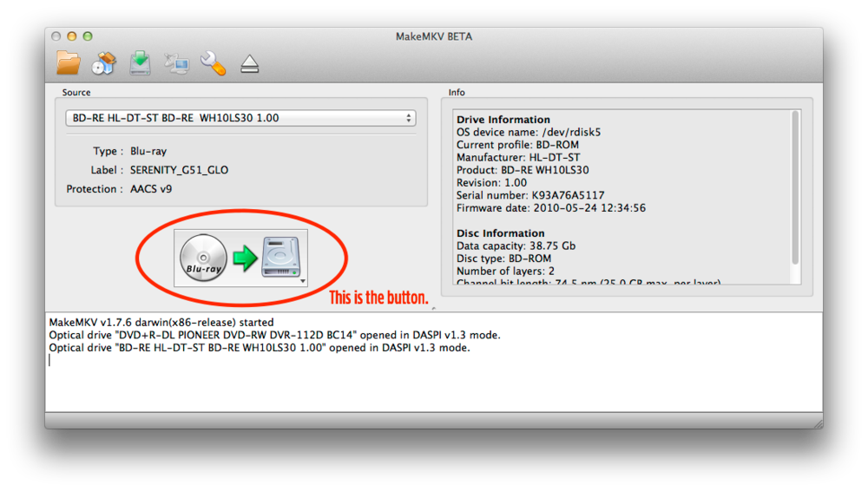868x491 pixels.
Task: Click the Data capacity 38.75 Gb line
Action: coord(516,245)
